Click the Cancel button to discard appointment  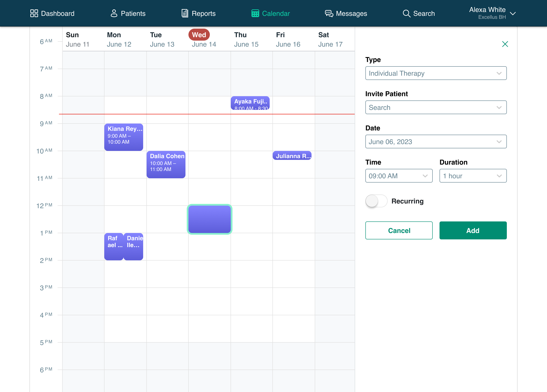click(x=399, y=230)
